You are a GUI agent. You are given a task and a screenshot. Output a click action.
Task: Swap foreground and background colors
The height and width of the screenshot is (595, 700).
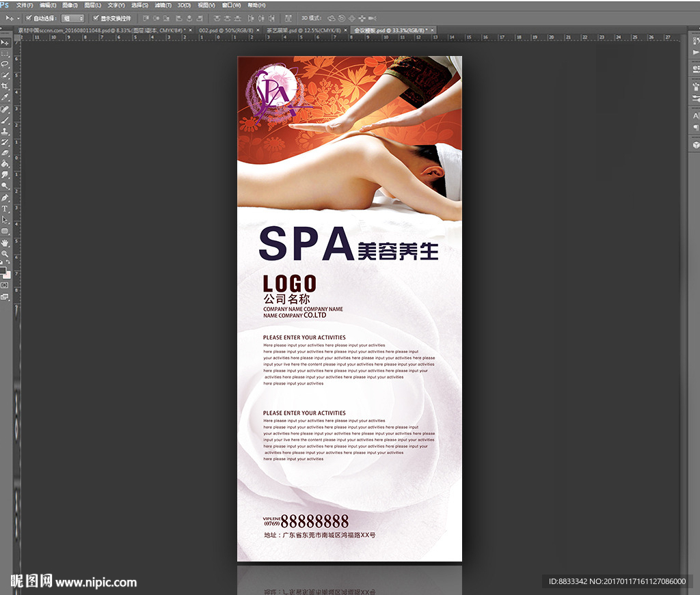pyautogui.click(x=8, y=262)
